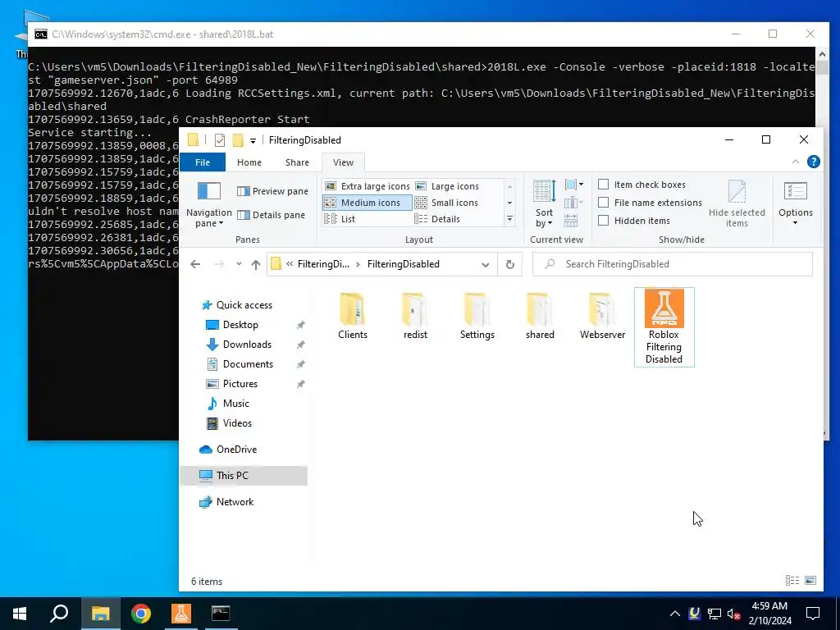Open the shared folder
The width and height of the screenshot is (840, 630).
540,316
